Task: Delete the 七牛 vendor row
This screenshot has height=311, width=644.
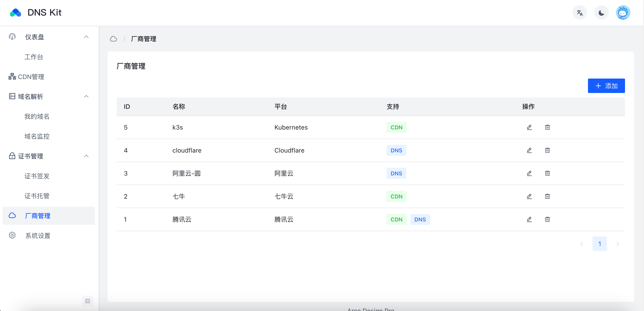Action: point(547,196)
